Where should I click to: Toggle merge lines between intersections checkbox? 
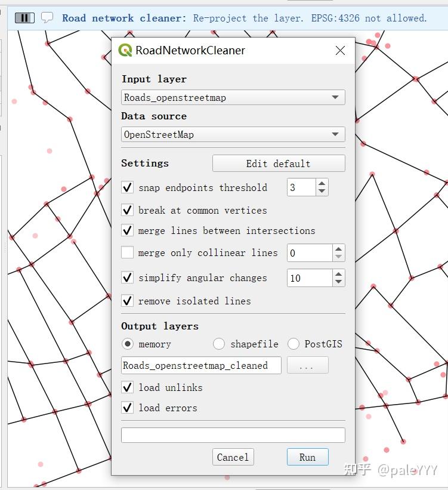[x=127, y=230]
